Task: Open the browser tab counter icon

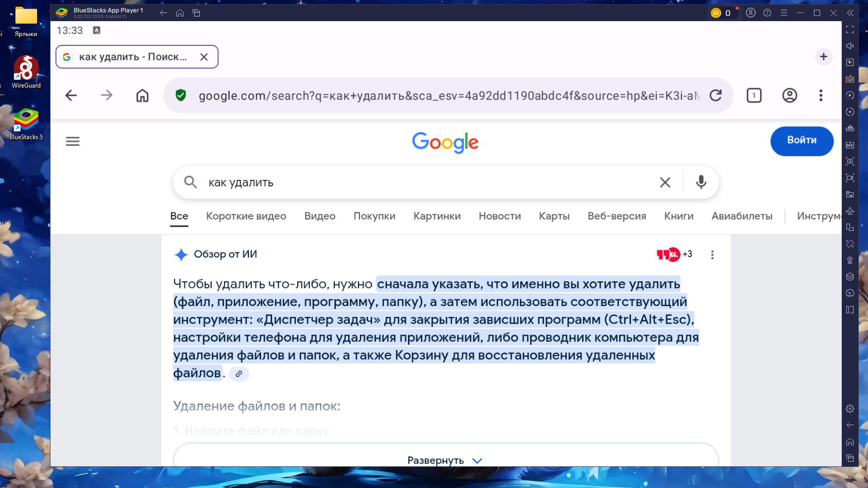Action: [754, 95]
